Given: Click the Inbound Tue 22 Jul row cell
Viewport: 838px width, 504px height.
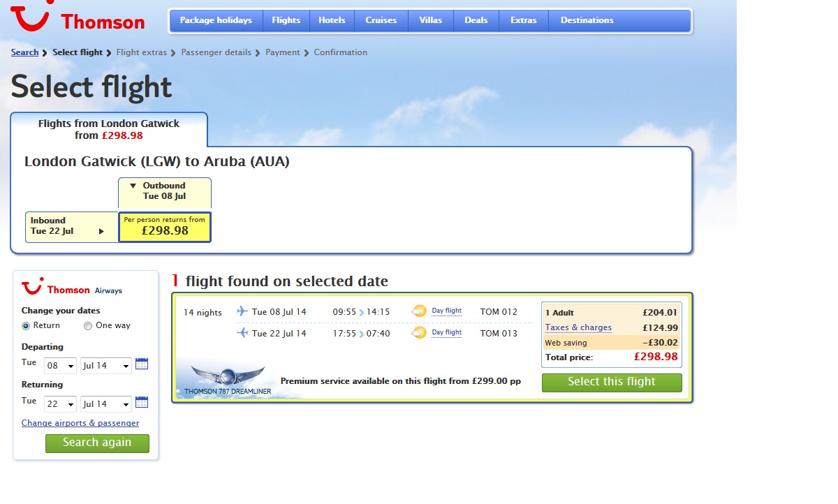Looking at the screenshot, I should (72, 227).
